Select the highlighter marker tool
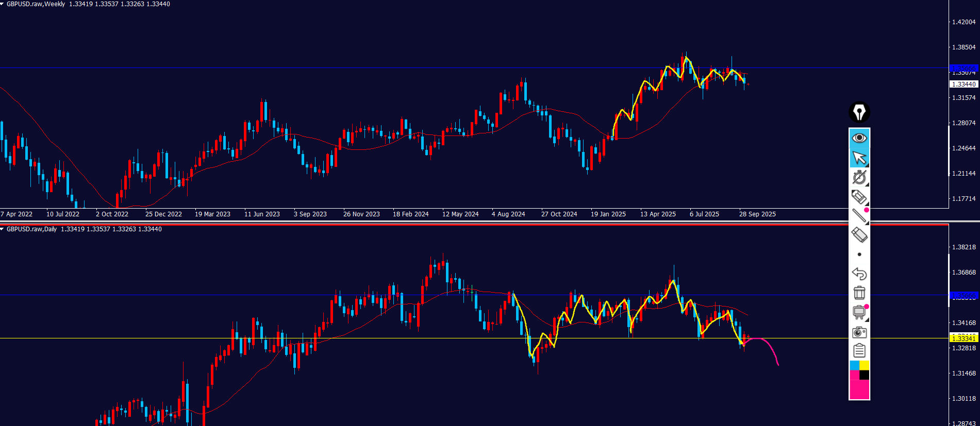This screenshot has width=980, height=426. coord(859,197)
